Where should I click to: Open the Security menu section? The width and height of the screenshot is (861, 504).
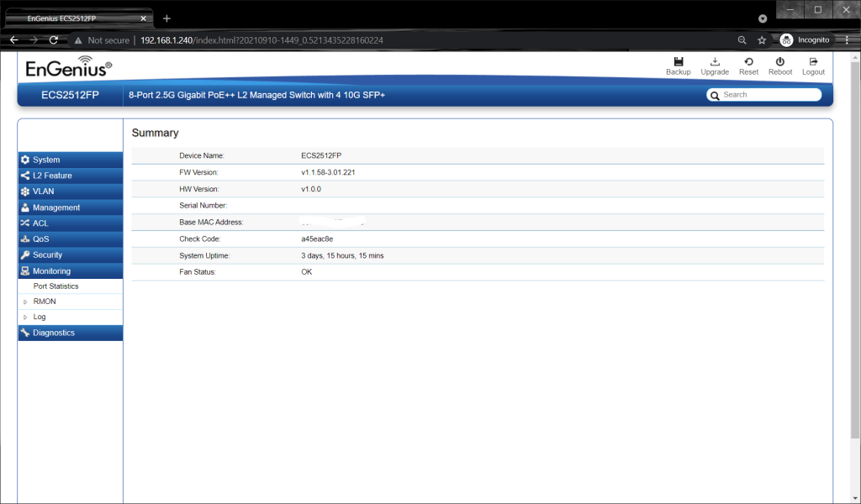[71, 255]
